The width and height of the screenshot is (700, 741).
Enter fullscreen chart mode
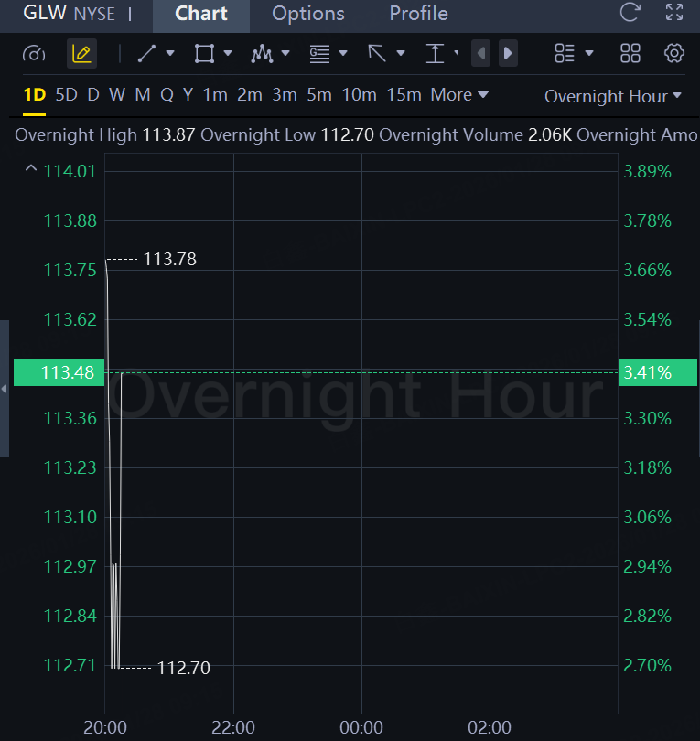pos(674,13)
